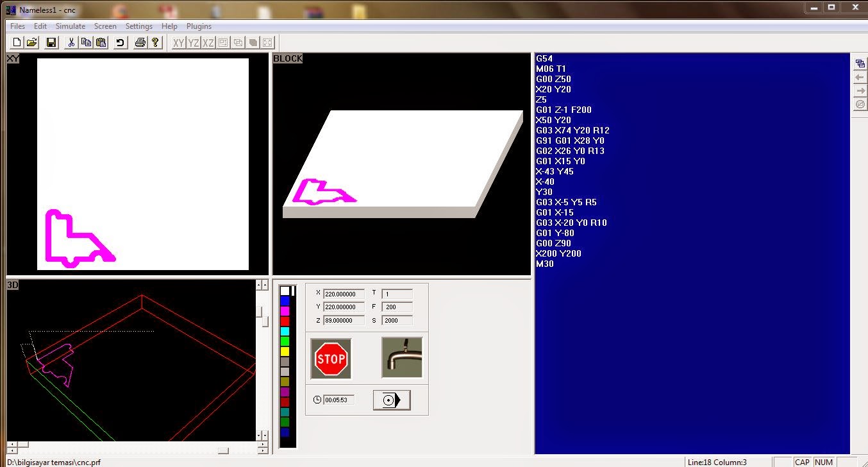Screen dimensions: 868x467
Task: Save the program with the floppy disk icon
Action: (x=52, y=42)
